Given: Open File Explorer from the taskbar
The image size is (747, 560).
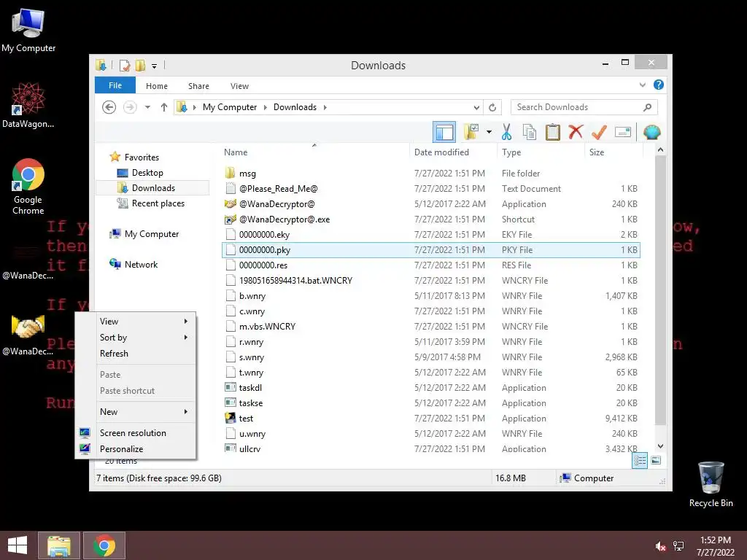Looking at the screenshot, I should 59,545.
